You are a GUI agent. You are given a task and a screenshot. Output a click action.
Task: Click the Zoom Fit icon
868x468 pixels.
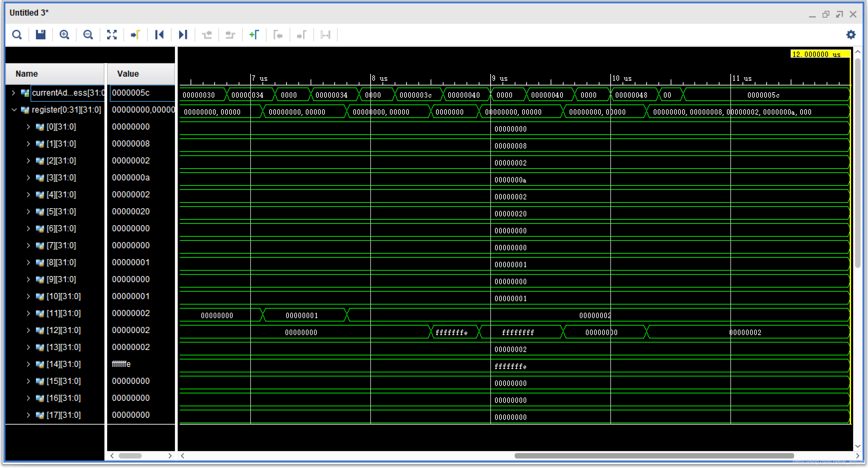112,35
